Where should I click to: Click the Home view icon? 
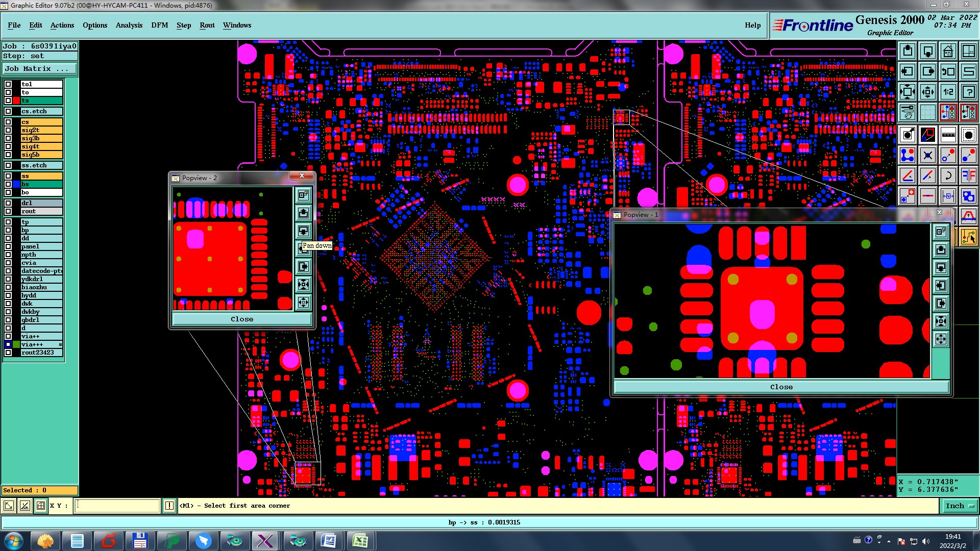click(x=948, y=51)
